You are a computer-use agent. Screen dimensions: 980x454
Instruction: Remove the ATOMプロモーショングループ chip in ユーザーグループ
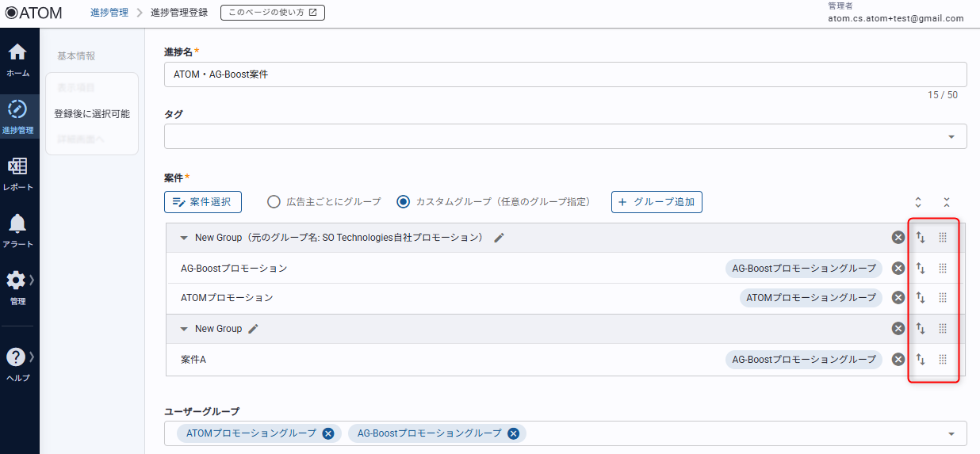click(x=327, y=433)
